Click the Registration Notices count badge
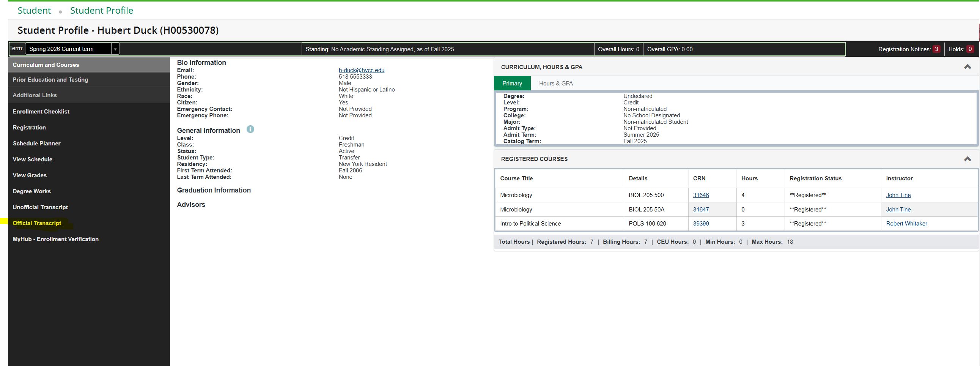Viewport: 980px width, 366px height. (x=936, y=49)
